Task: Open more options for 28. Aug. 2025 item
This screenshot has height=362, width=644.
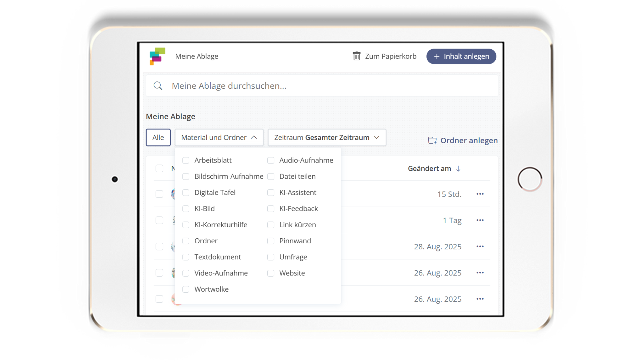Action: pyautogui.click(x=480, y=246)
